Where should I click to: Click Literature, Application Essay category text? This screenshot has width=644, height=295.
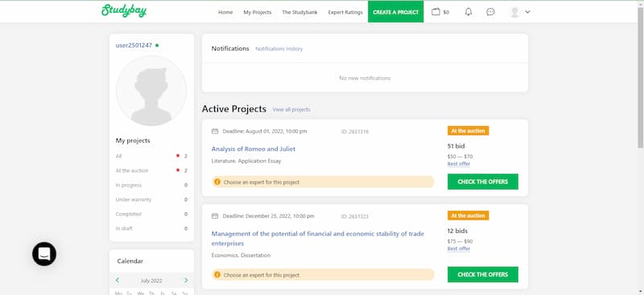(246, 161)
